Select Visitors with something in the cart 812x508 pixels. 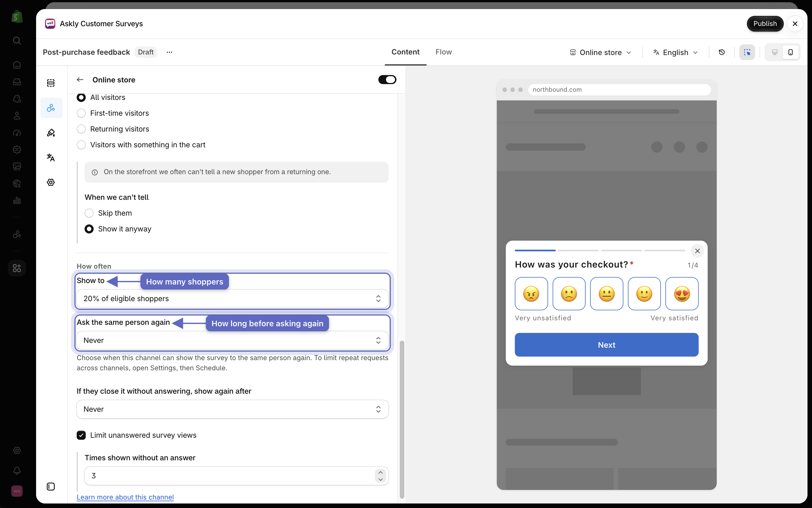[x=81, y=145]
